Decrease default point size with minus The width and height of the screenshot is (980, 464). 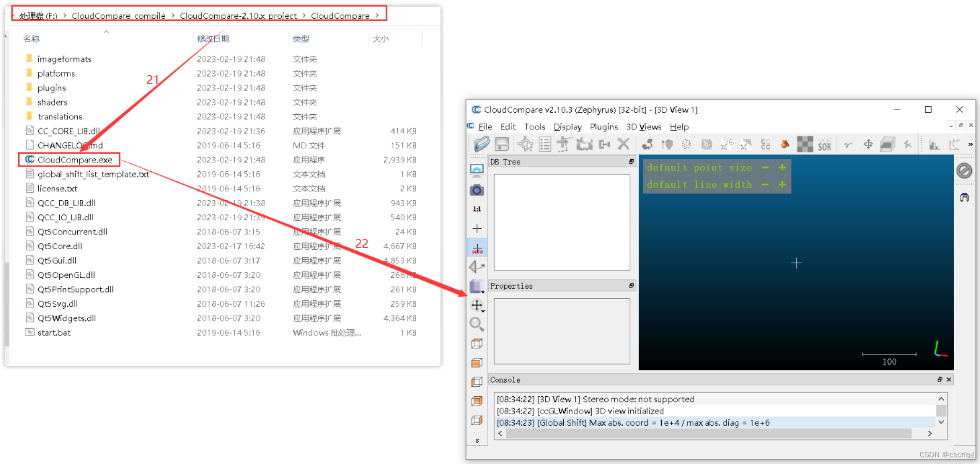(765, 167)
